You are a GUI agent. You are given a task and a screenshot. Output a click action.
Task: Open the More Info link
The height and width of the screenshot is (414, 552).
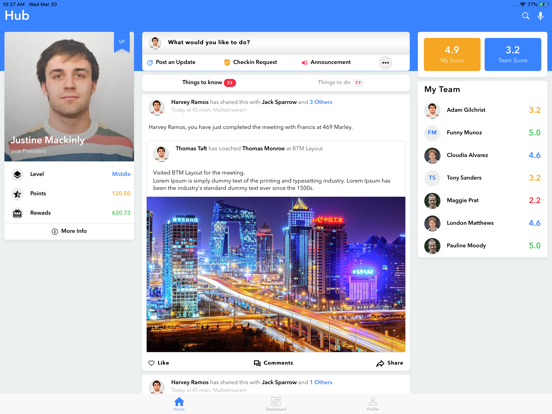pos(69,231)
